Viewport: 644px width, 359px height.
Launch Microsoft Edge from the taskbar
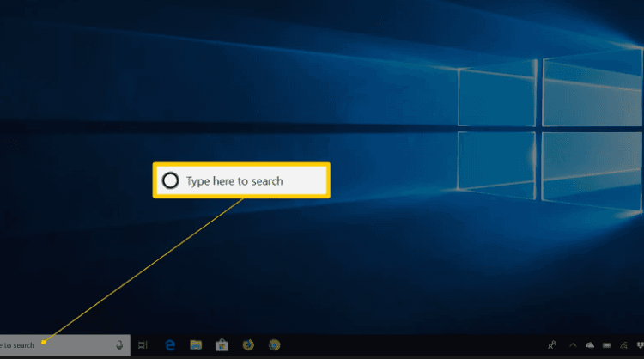[x=170, y=345]
